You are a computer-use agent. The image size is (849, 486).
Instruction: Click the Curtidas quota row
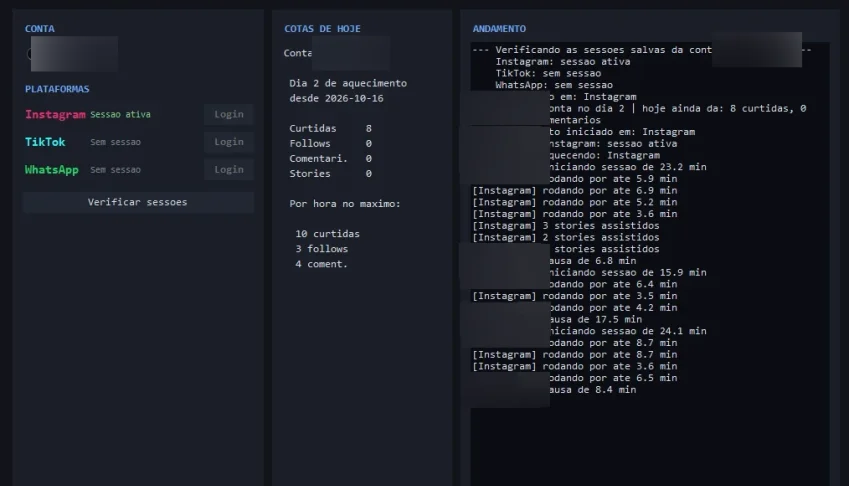pos(330,128)
